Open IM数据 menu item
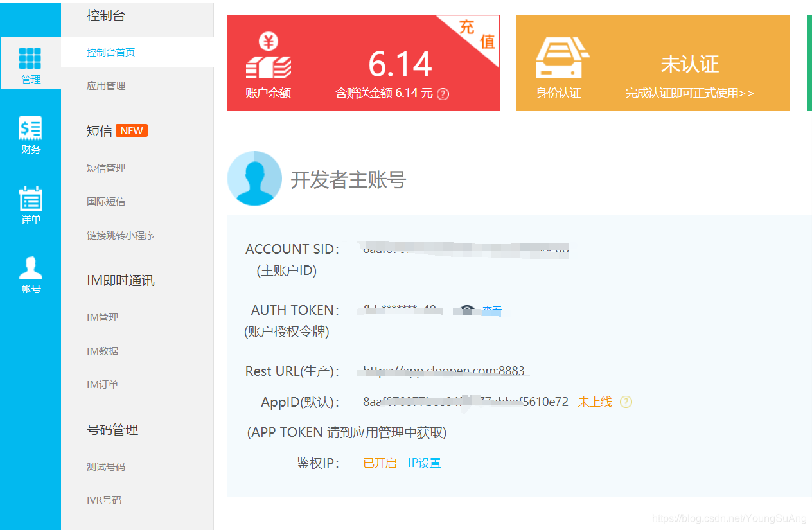Viewport: 812px width, 530px height. 103,351
